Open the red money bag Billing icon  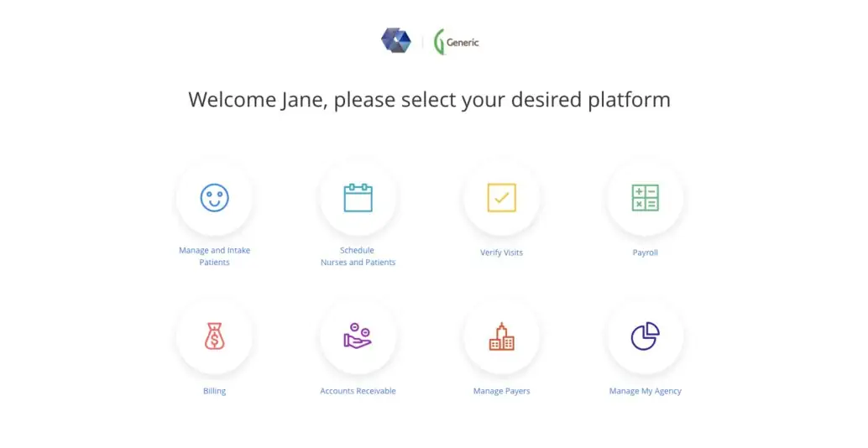pyautogui.click(x=214, y=336)
